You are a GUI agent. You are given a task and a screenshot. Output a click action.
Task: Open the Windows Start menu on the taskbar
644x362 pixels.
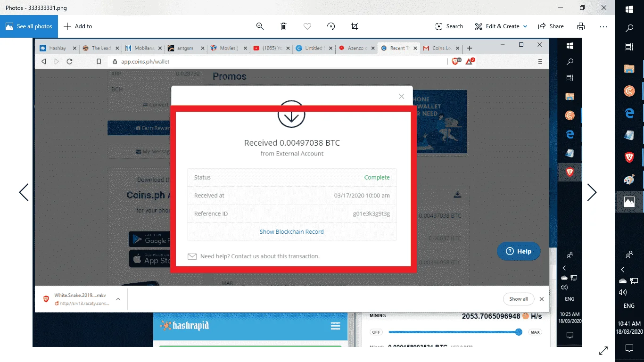point(629,9)
